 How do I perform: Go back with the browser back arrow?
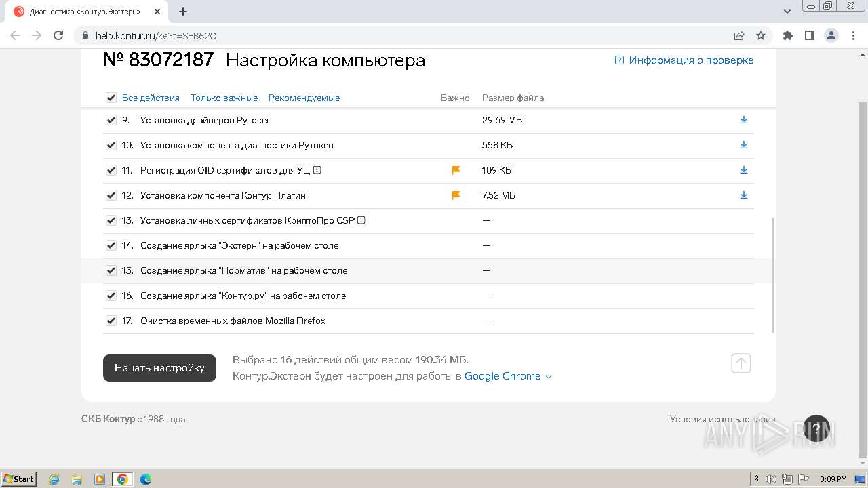[x=15, y=35]
